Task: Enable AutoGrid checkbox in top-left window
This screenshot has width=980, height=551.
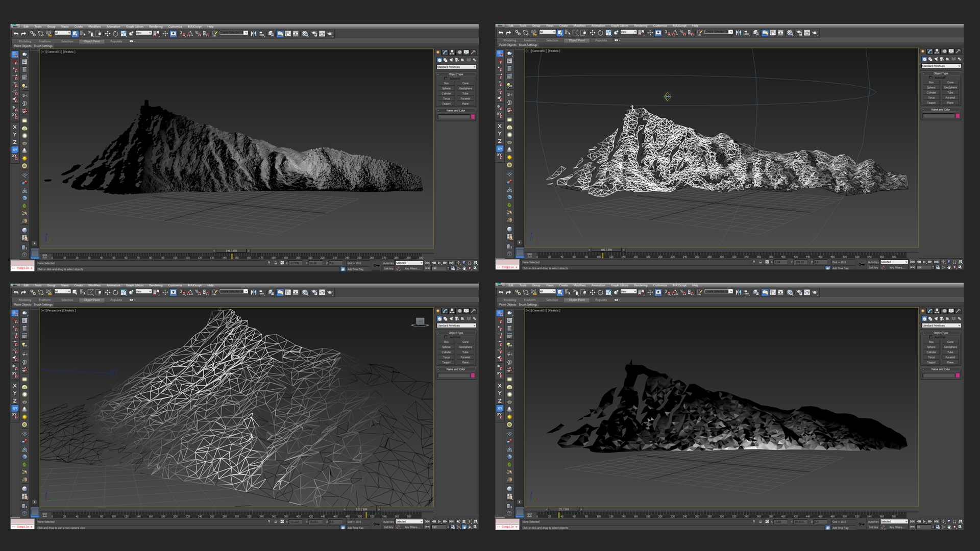Action: click(446, 79)
